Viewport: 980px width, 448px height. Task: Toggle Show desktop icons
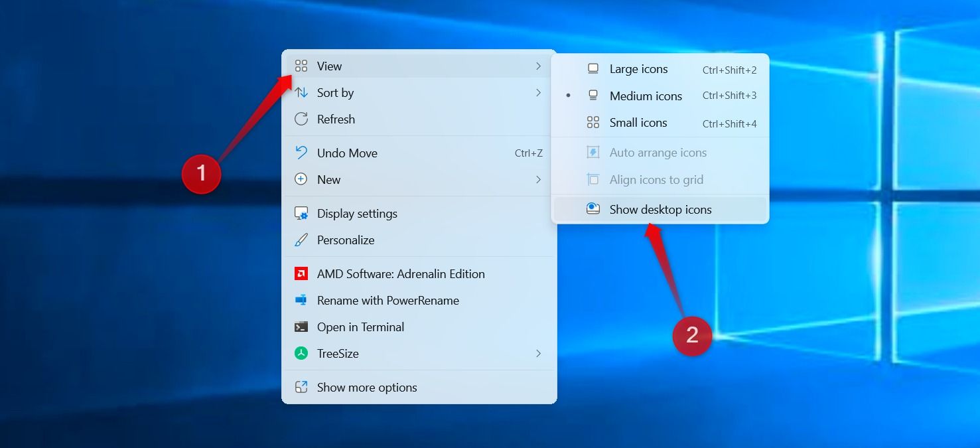point(660,209)
